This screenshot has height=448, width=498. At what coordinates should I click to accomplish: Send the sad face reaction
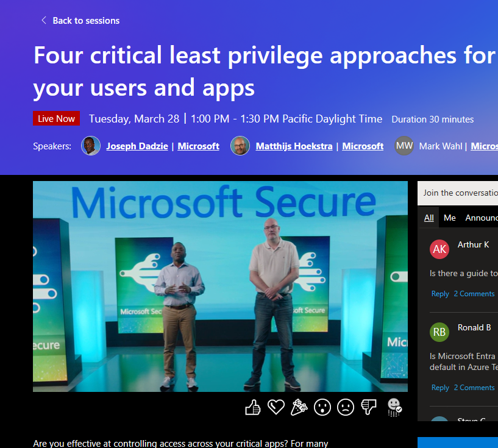[346, 407]
